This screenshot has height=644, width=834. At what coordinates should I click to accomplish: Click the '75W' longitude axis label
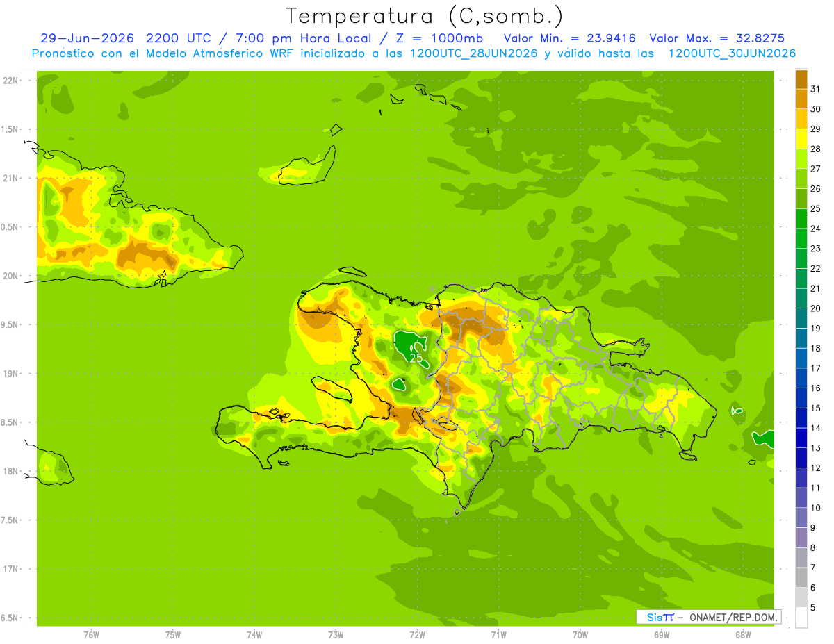coord(172,635)
